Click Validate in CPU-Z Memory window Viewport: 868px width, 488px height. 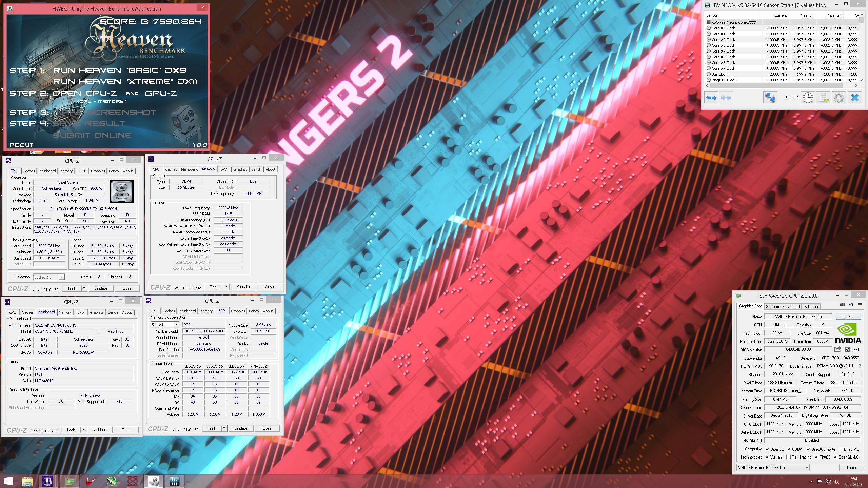[243, 287]
